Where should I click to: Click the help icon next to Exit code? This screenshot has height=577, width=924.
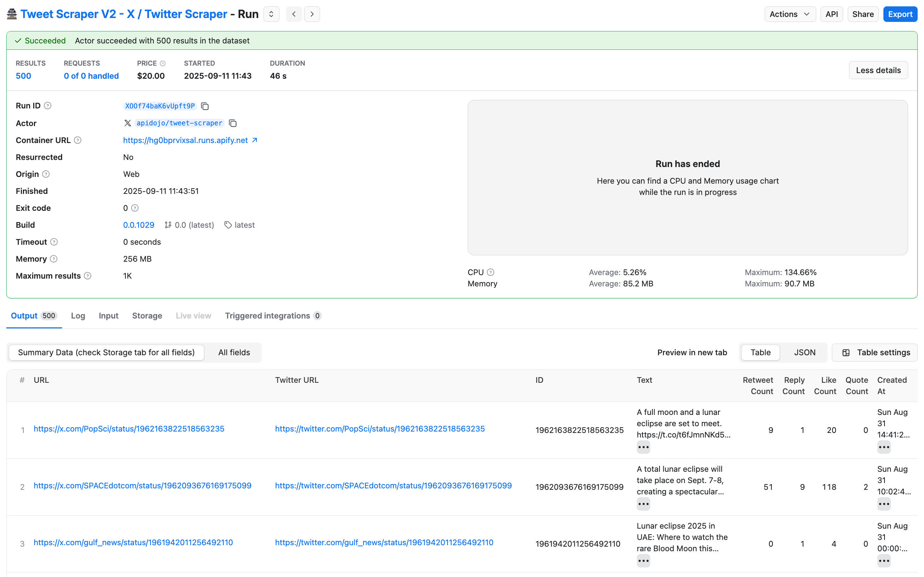[135, 208]
